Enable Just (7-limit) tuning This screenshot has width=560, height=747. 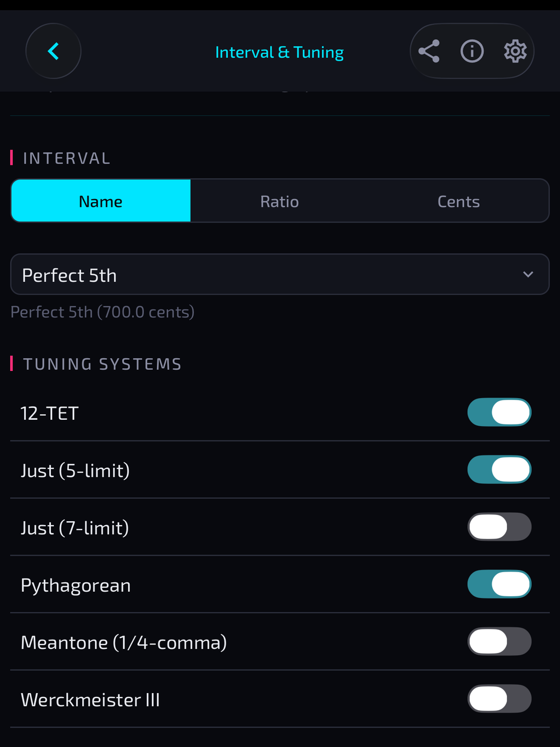499,527
